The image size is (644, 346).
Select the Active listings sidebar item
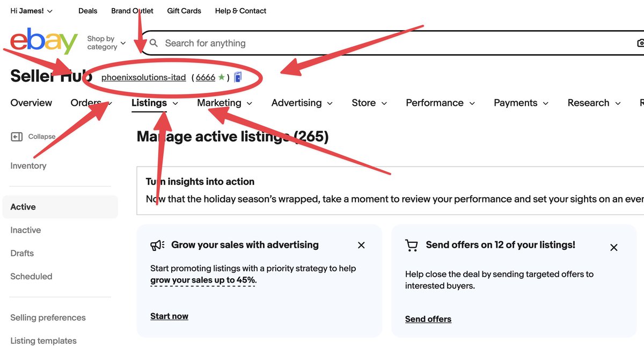(60, 207)
